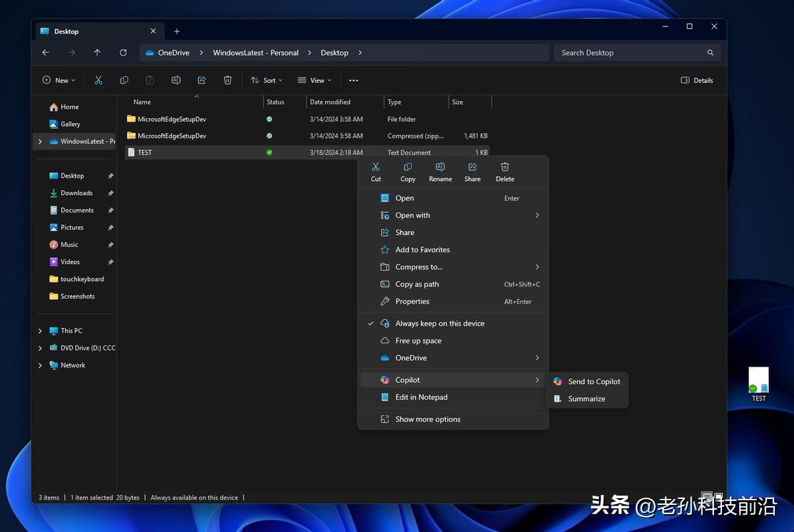
Task: Open a new tab with the plus button
Action: click(x=176, y=31)
